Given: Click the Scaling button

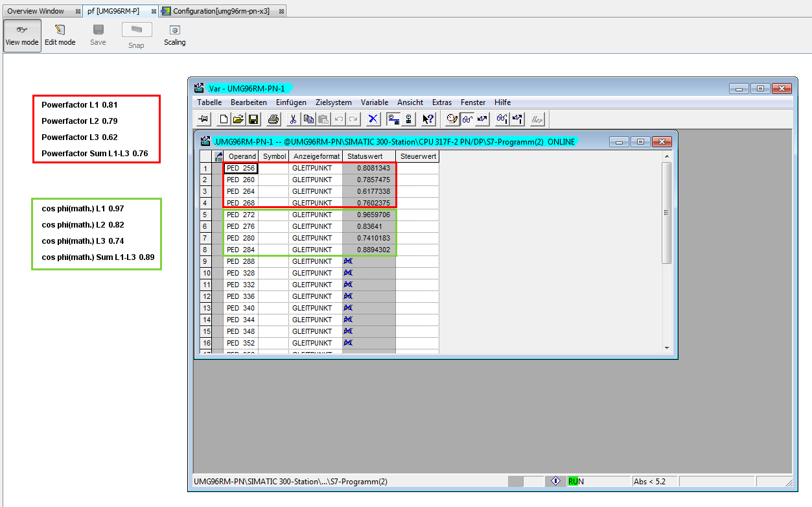Looking at the screenshot, I should pyautogui.click(x=174, y=35).
